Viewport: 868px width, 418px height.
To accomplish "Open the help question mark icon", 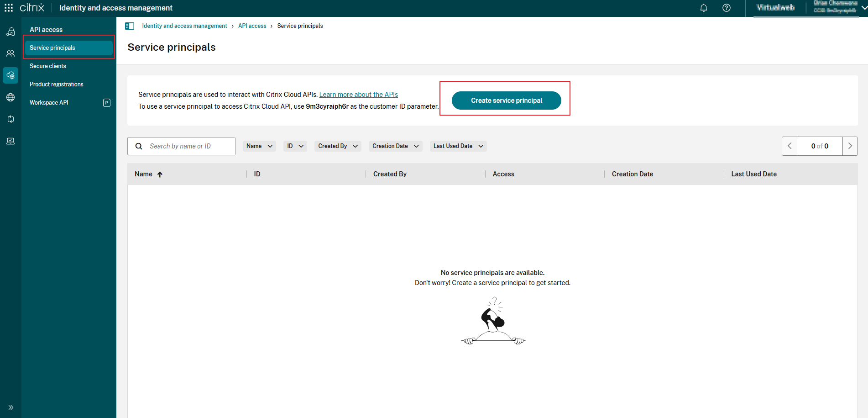I will [x=727, y=8].
